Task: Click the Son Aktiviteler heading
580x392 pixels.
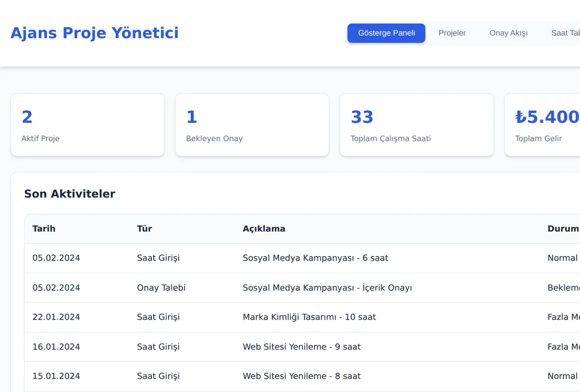Action: (70, 194)
